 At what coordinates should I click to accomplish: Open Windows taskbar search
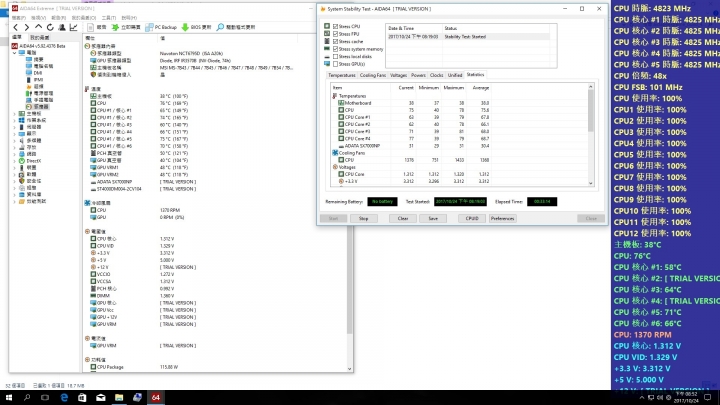(27, 398)
